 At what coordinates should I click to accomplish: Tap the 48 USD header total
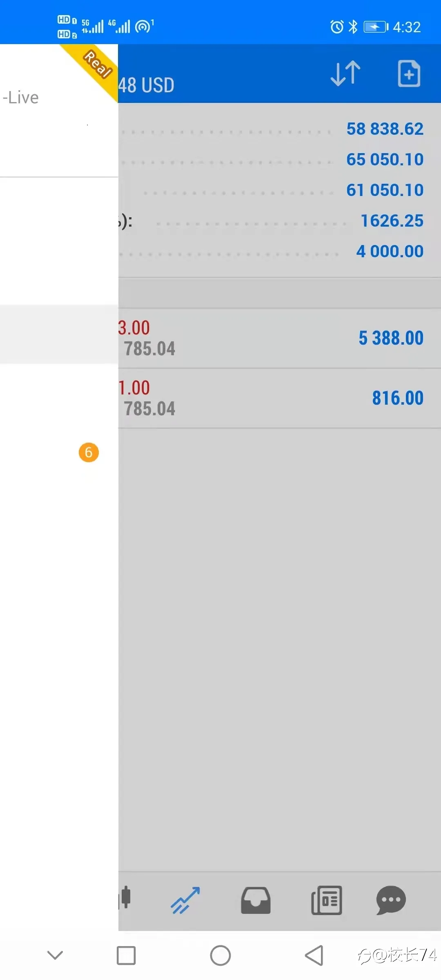coord(146,85)
